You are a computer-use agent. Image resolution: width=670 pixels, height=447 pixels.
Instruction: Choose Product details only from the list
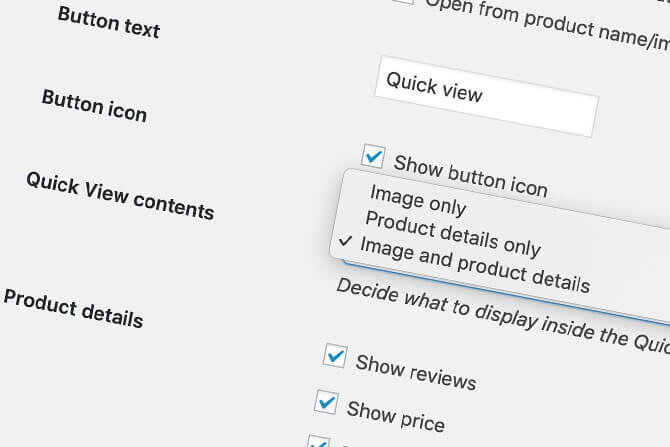click(x=452, y=233)
